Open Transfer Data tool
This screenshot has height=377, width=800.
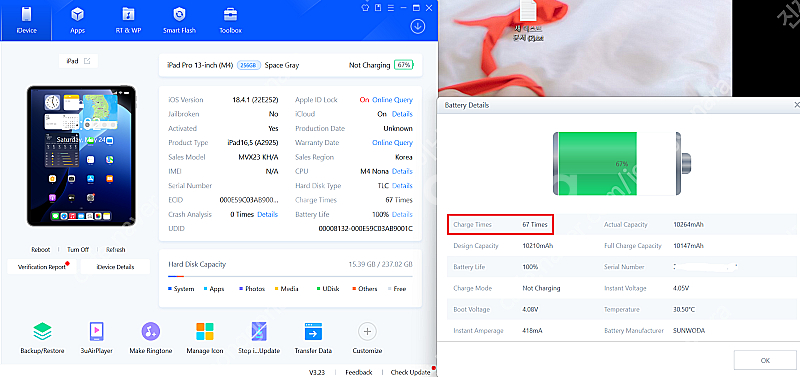(x=313, y=338)
